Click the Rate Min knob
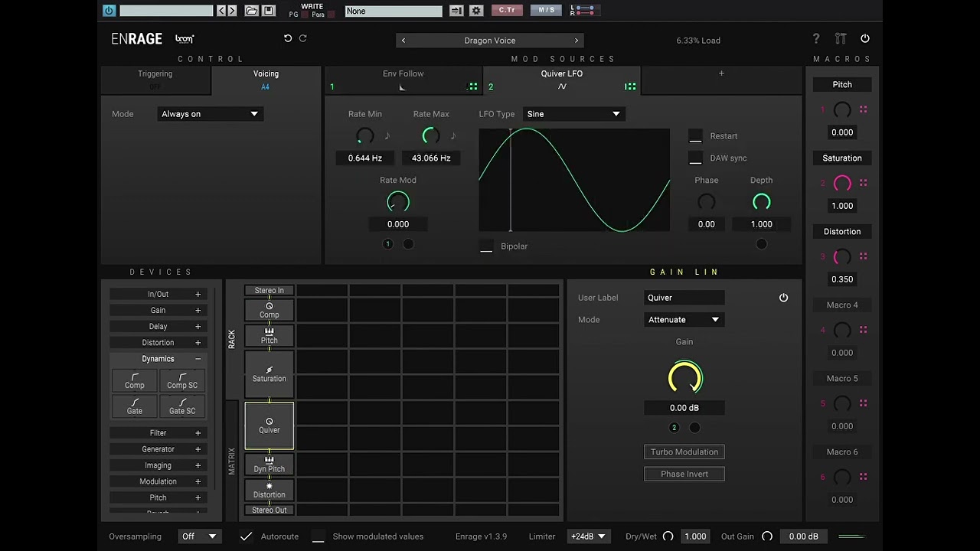The image size is (980, 551). pos(365,135)
